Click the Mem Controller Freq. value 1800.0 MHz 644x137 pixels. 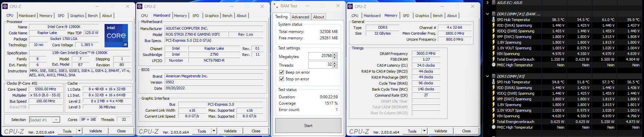pyautogui.click(x=455, y=33)
